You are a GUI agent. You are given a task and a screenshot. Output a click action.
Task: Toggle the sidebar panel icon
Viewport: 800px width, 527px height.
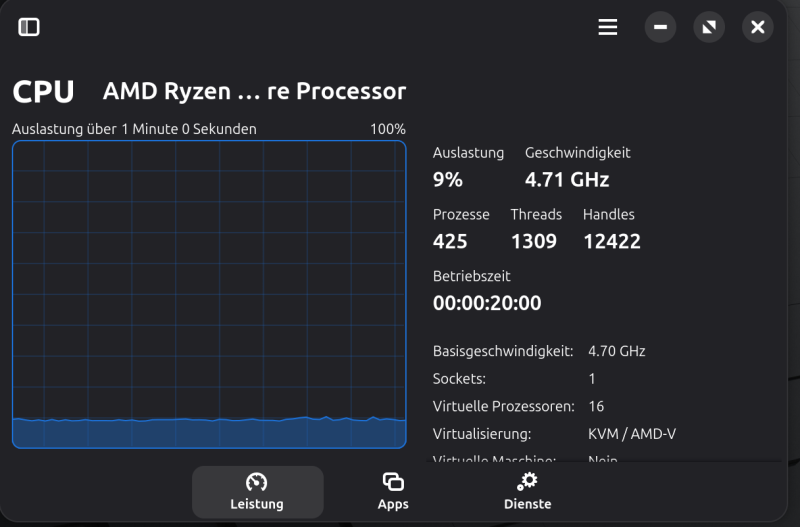tap(29, 27)
